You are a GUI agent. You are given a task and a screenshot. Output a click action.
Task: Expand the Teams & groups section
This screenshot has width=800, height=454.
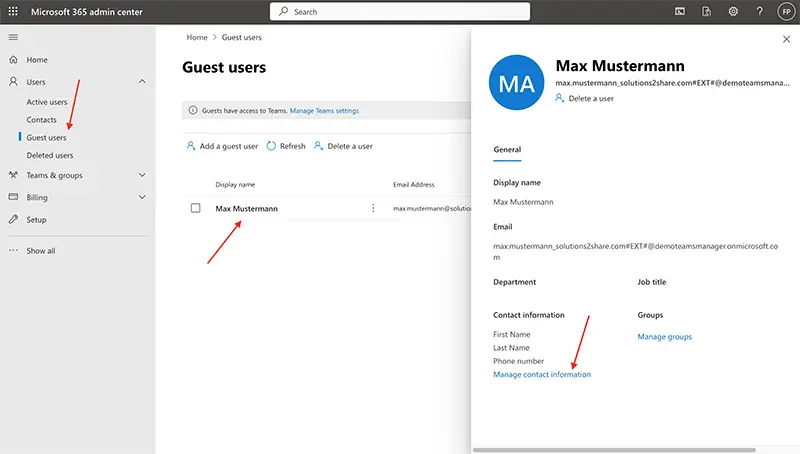tap(142, 175)
